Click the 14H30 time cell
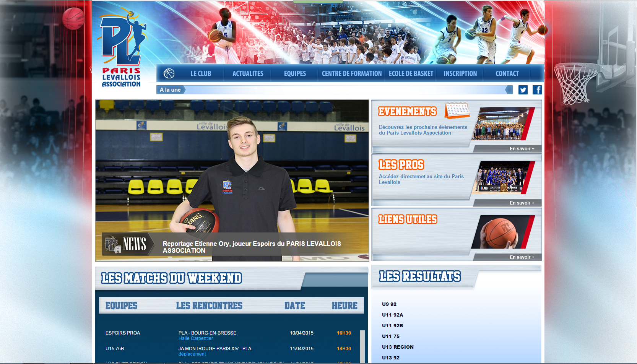The image size is (637, 364). point(344,349)
